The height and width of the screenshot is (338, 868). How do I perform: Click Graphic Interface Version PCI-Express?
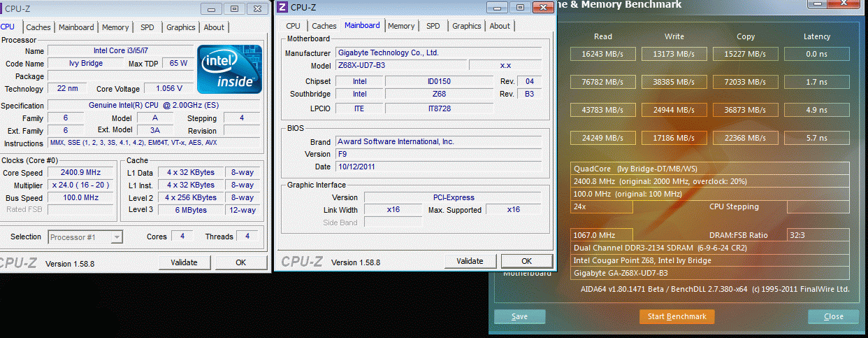[453, 198]
